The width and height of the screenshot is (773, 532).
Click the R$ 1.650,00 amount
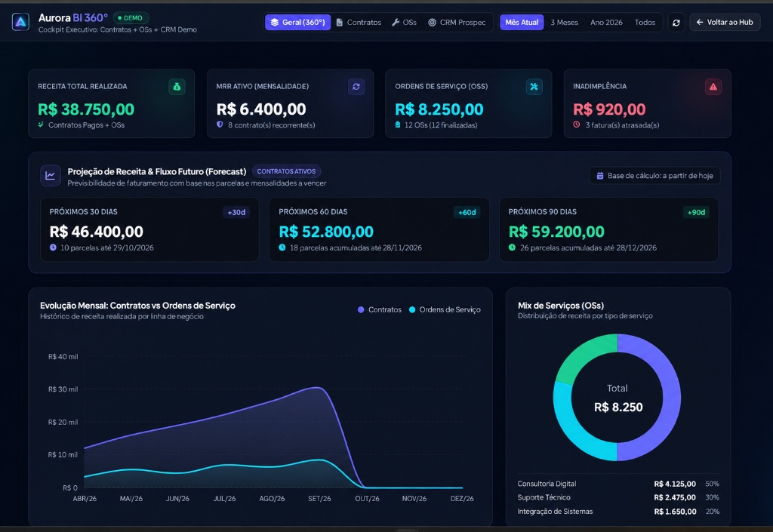pyautogui.click(x=675, y=512)
